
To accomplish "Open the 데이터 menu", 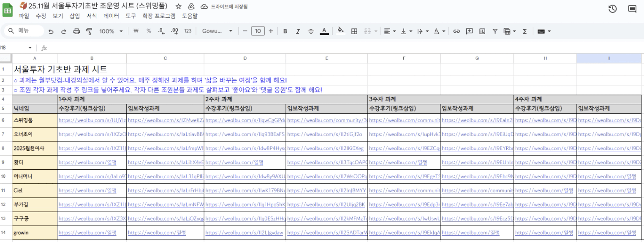I will click(111, 16).
